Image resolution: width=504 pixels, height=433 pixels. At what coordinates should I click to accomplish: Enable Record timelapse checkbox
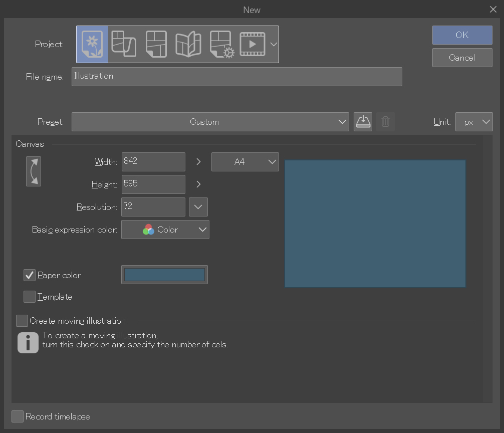click(18, 416)
